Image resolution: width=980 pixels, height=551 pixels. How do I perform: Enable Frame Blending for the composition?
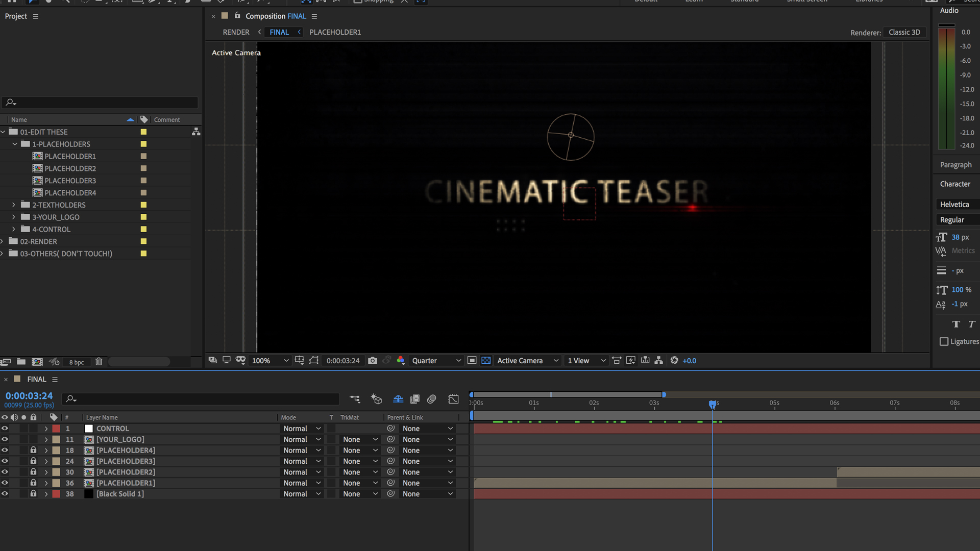[x=415, y=399]
